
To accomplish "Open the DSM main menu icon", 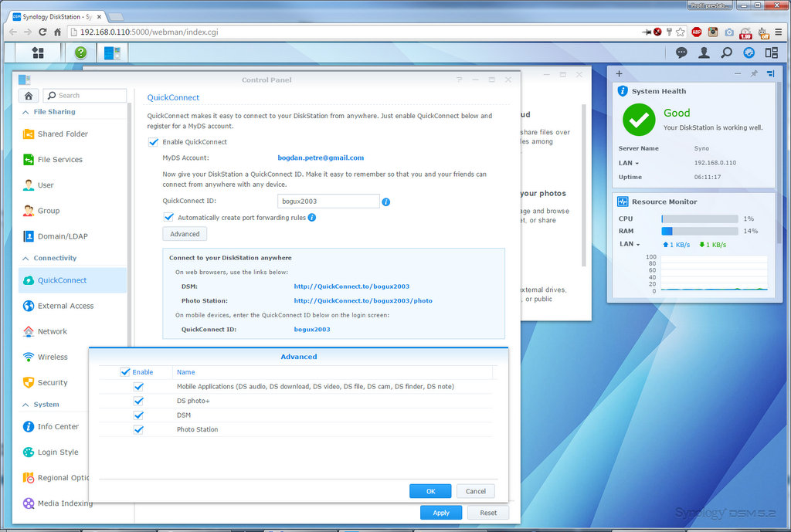I will pyautogui.click(x=38, y=53).
